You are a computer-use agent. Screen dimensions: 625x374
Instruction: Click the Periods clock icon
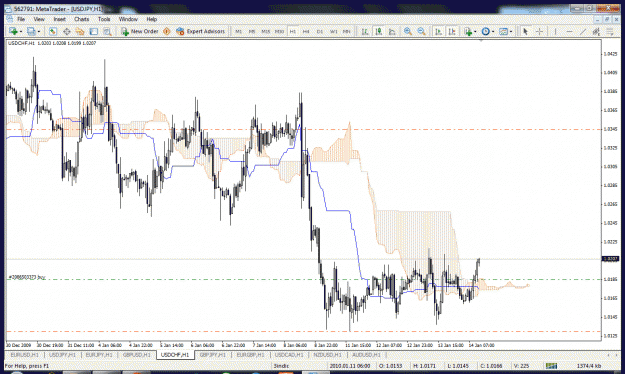[x=485, y=31]
